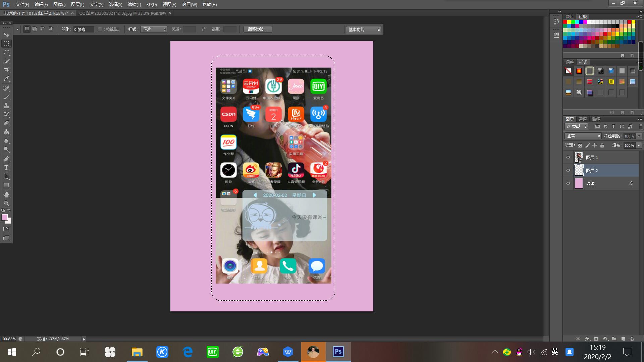Switch to QQ图片20200202142102.jpg document tab

click(122, 13)
